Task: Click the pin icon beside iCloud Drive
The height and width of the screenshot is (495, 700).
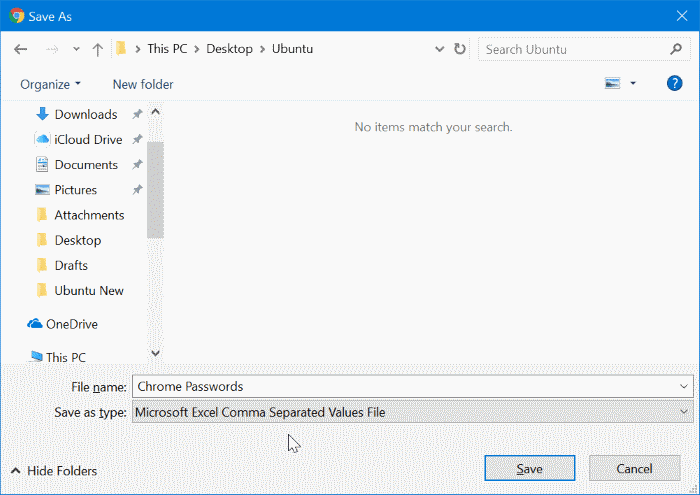Action: pos(137,140)
